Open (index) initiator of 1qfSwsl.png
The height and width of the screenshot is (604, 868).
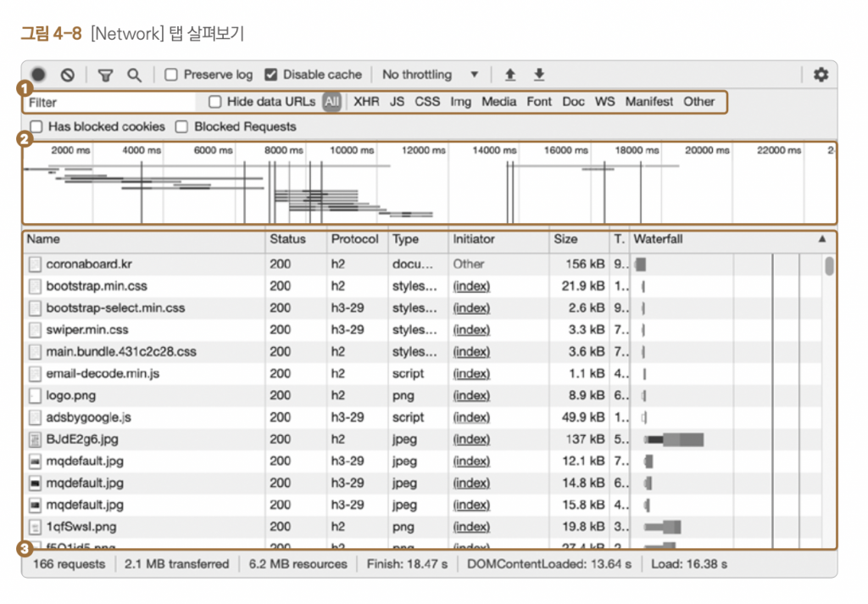tap(471, 527)
